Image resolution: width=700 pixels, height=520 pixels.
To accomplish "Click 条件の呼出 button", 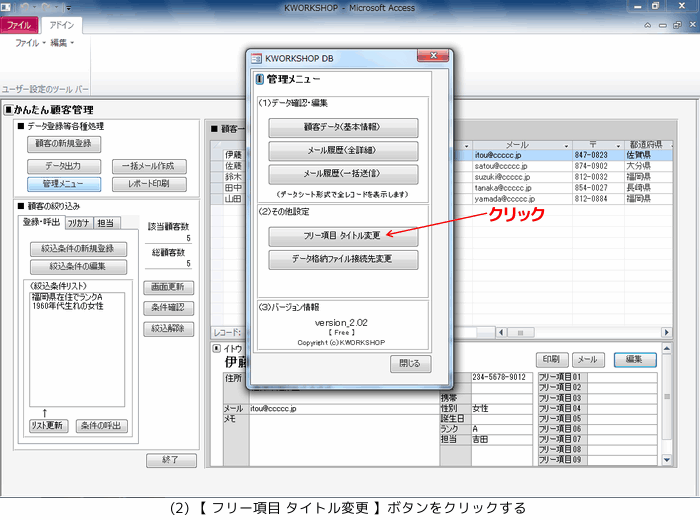I will tap(101, 426).
